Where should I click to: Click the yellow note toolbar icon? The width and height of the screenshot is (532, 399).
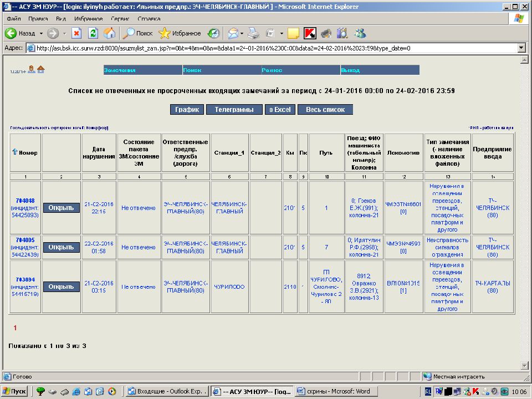293,33
